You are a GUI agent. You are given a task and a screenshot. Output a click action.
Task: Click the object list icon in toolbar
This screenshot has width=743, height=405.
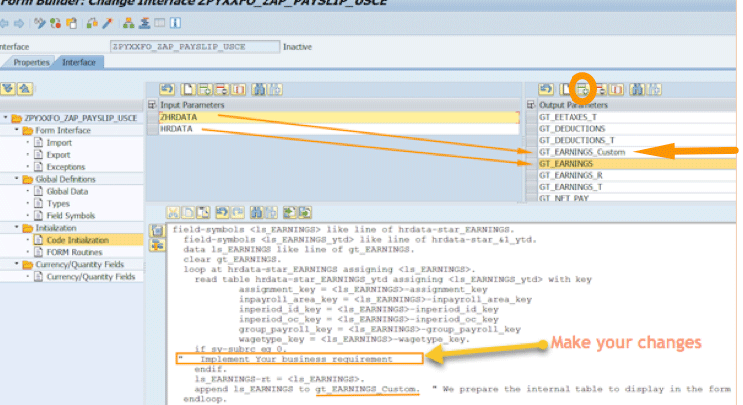click(x=144, y=23)
